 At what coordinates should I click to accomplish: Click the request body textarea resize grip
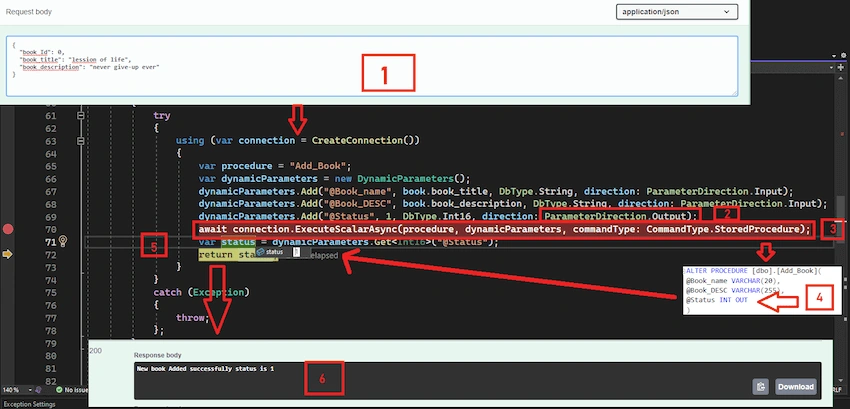pyautogui.click(x=735, y=93)
